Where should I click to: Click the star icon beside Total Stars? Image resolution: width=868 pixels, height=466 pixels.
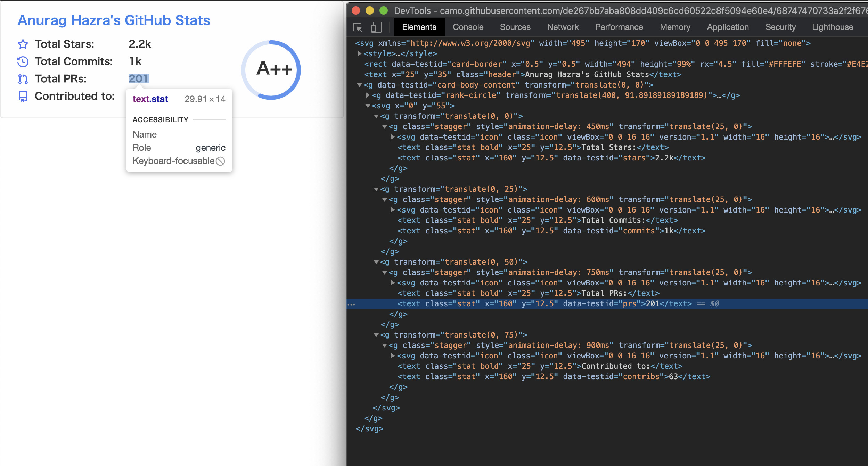click(x=23, y=44)
